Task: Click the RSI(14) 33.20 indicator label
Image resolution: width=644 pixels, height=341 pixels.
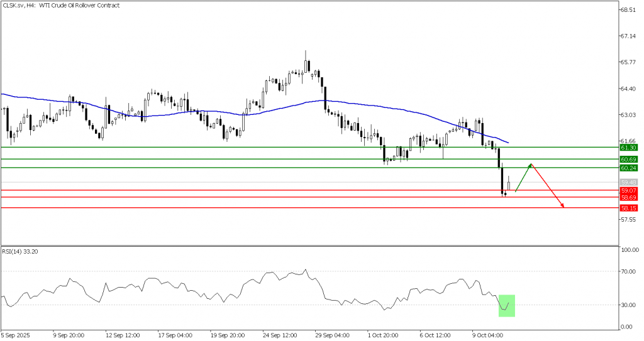Action: click(23, 249)
